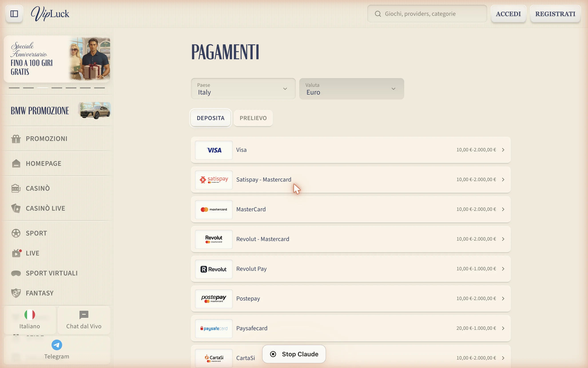Expand the Postepay row chevron
Screen dimensions: 588x368
[x=503, y=299]
